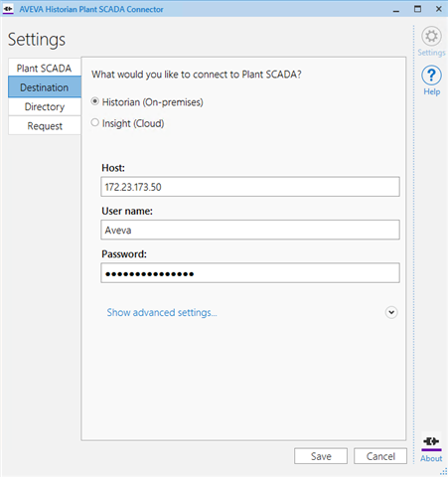The image size is (448, 477).
Task: Switch to the Directory tab
Action: 45,106
